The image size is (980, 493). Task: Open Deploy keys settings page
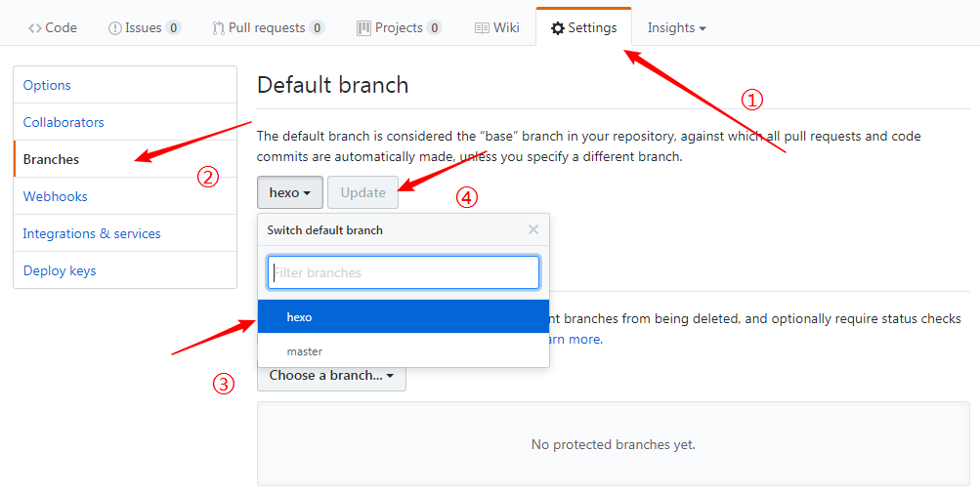coord(60,270)
